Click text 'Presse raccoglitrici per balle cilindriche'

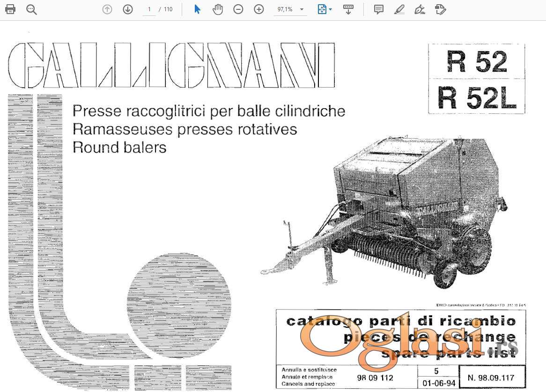[209, 111]
